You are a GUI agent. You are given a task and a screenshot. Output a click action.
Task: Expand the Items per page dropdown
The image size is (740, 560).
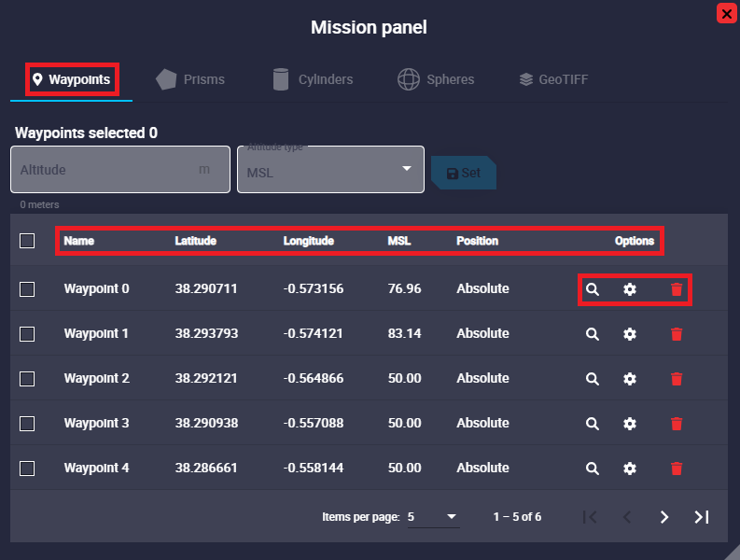click(434, 517)
